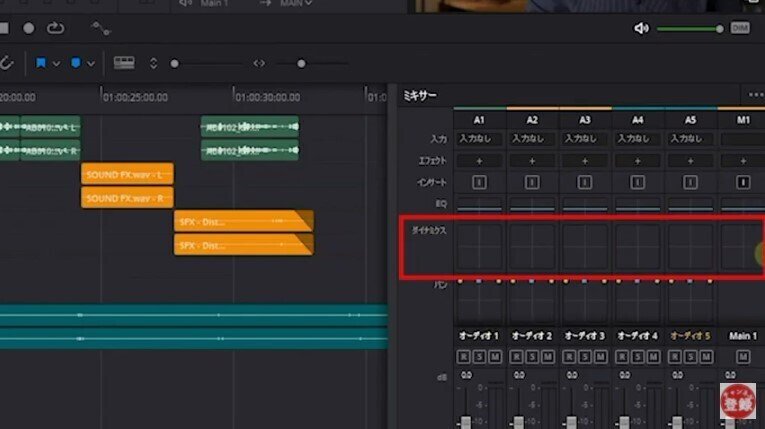Viewport: 765px width, 429px height.
Task: Open the dynamics panel for A4
Action: click(637, 247)
